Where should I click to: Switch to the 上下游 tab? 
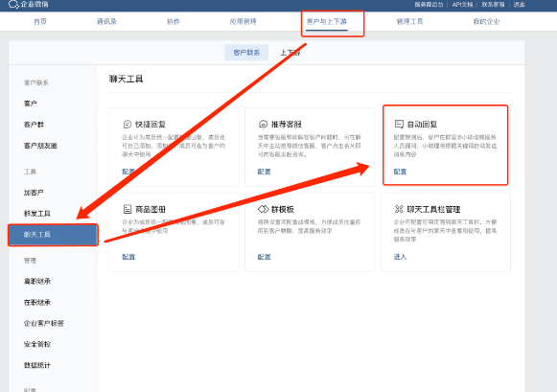290,53
